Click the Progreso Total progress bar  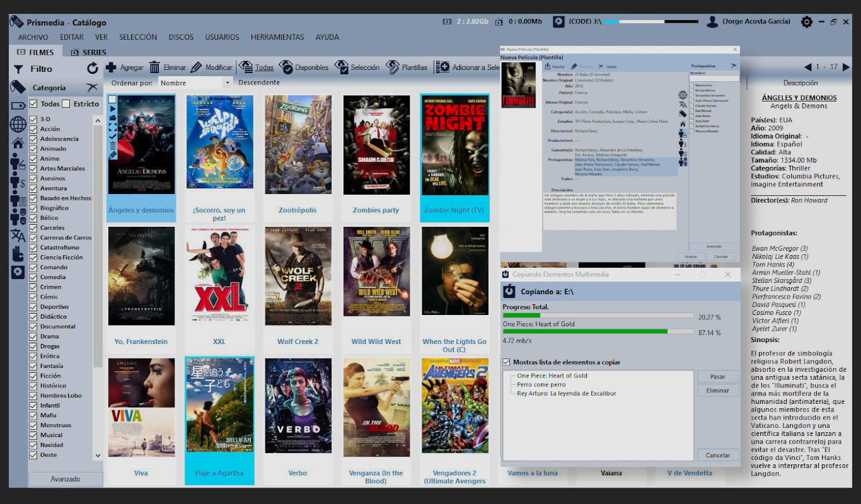point(598,316)
